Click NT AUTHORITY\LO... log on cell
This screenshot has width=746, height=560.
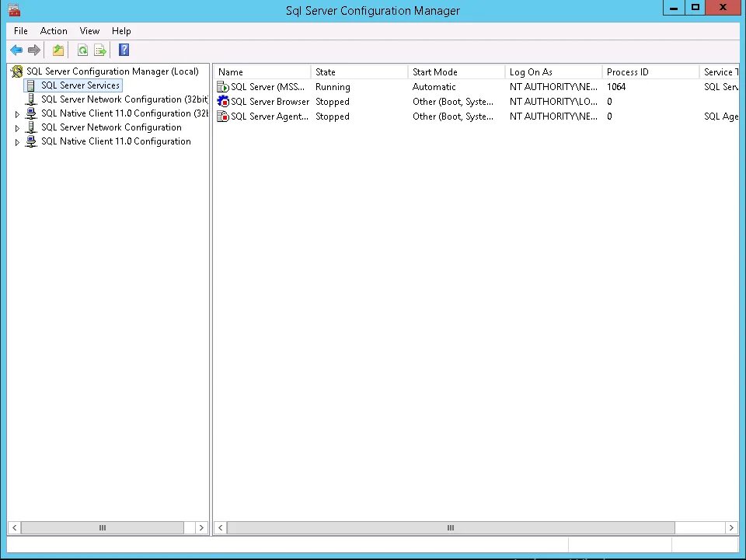553,101
